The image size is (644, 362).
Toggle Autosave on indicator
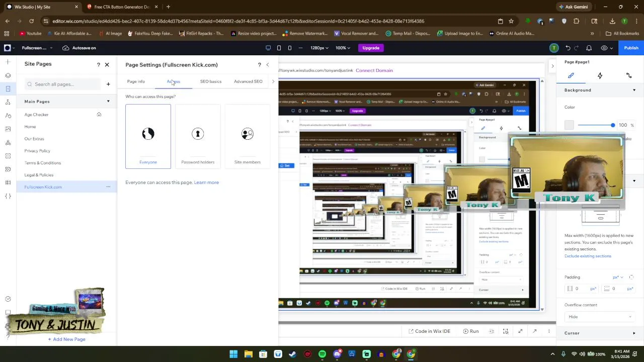pyautogui.click(x=79, y=48)
